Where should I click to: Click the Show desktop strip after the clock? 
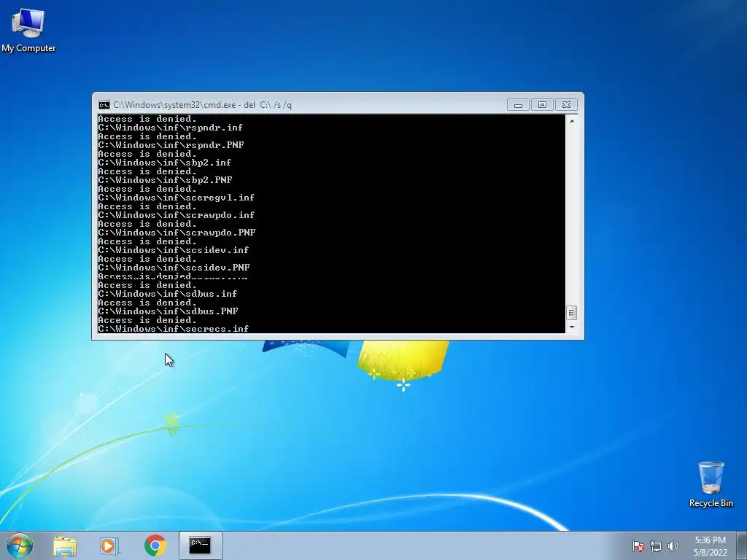pos(742,545)
